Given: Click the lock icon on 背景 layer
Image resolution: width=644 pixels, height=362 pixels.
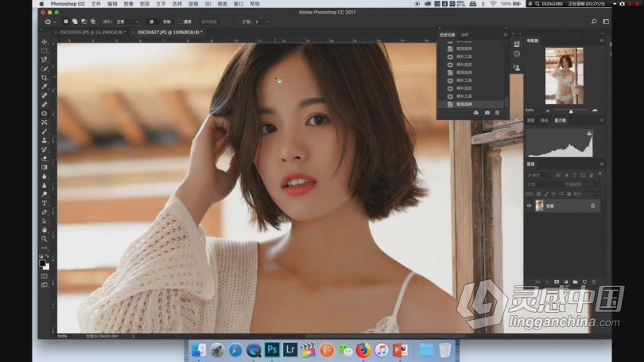Looking at the screenshot, I should click(x=592, y=205).
